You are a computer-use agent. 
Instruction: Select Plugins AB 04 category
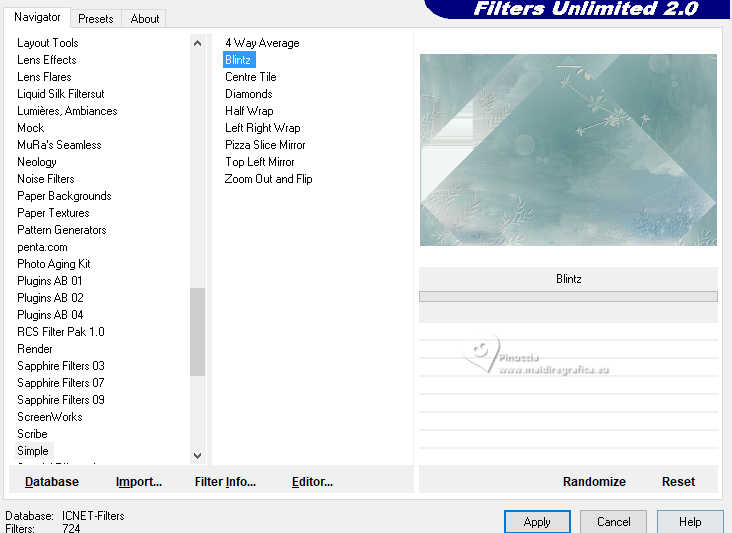(x=50, y=315)
